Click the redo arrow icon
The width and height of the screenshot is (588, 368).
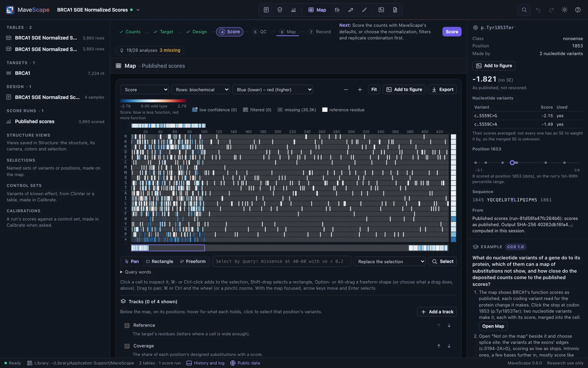551,10
